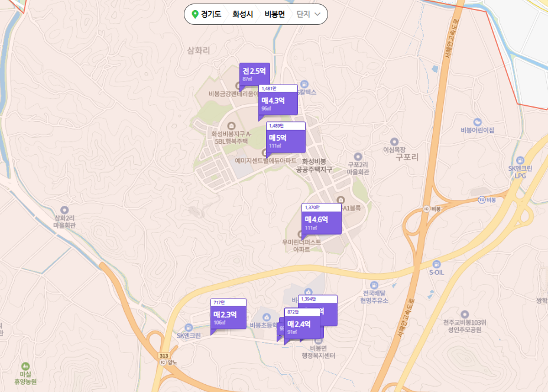Screen dimensions: 548x392
Task: Open the 매 2.3억 106㎡ listing marker
Action: click(x=228, y=314)
